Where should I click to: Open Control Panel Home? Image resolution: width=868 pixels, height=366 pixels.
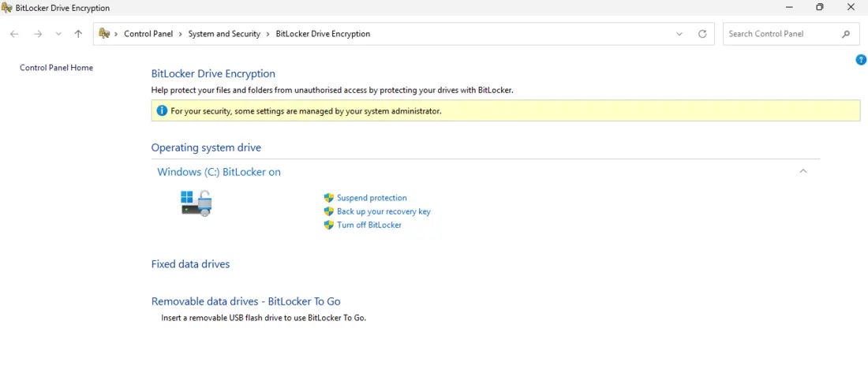click(57, 68)
